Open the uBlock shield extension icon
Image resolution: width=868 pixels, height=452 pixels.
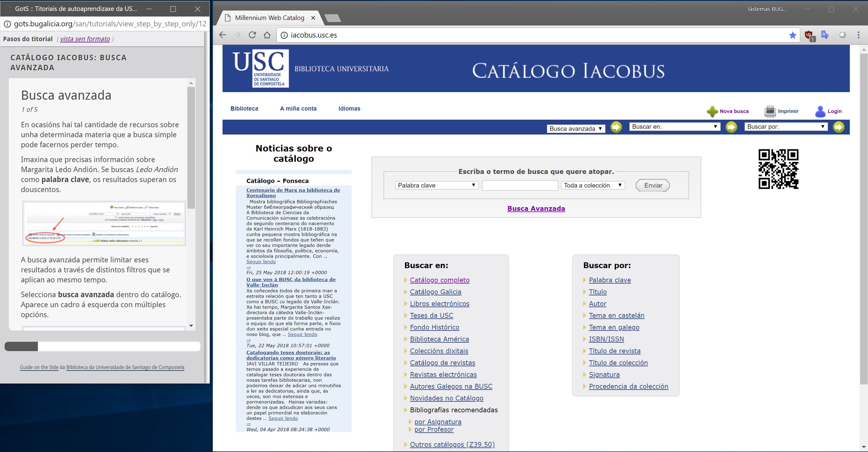click(809, 35)
